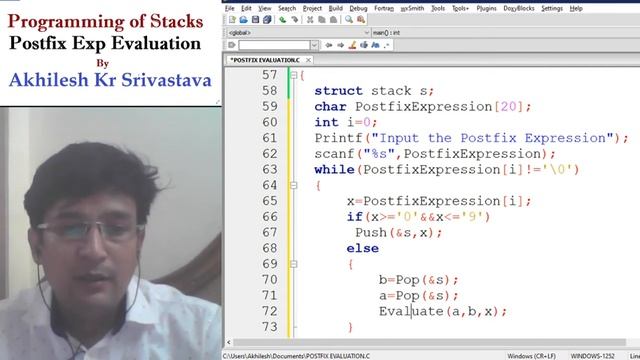640x360 pixels.
Task: Open the Edit menu
Action: tap(246, 8)
